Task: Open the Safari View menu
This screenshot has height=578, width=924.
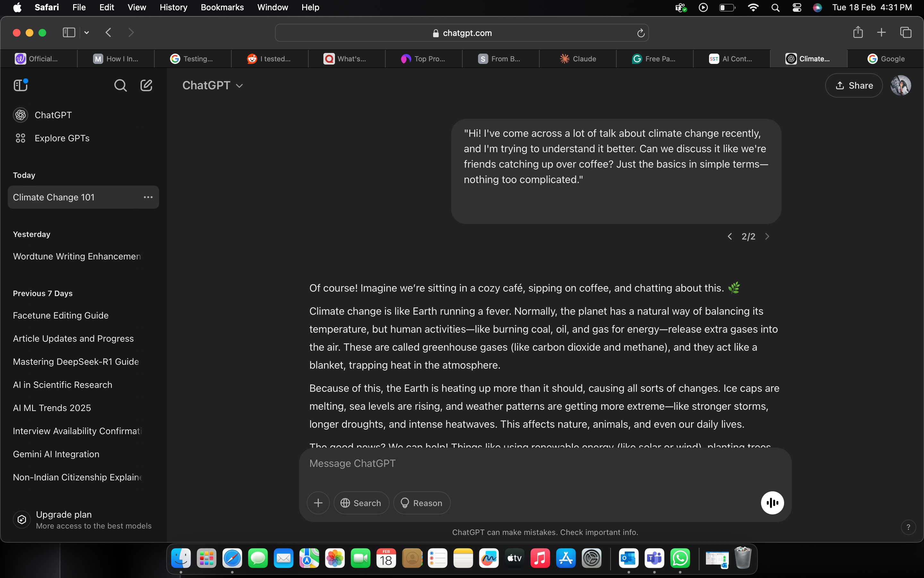Action: click(x=137, y=8)
